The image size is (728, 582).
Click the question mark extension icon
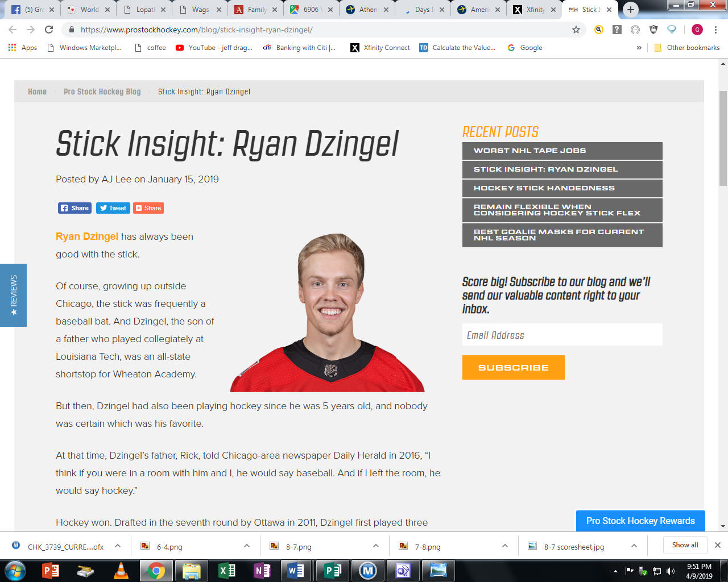tap(617, 30)
